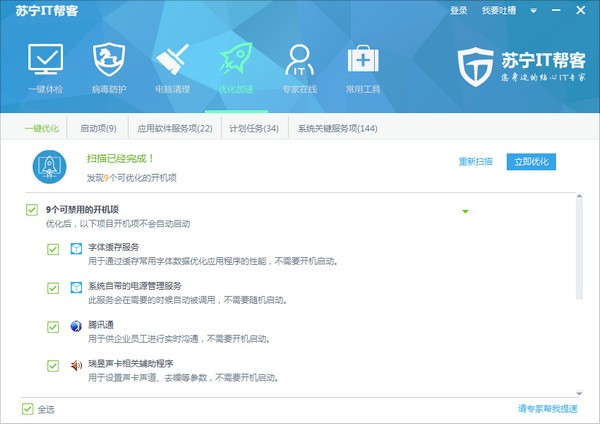Click 请专家帮我提速 link
Viewport: 600px width, 424px height.
click(x=547, y=409)
